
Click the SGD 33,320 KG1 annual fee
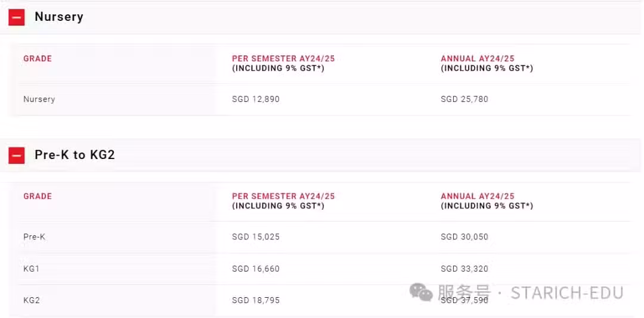(x=465, y=269)
